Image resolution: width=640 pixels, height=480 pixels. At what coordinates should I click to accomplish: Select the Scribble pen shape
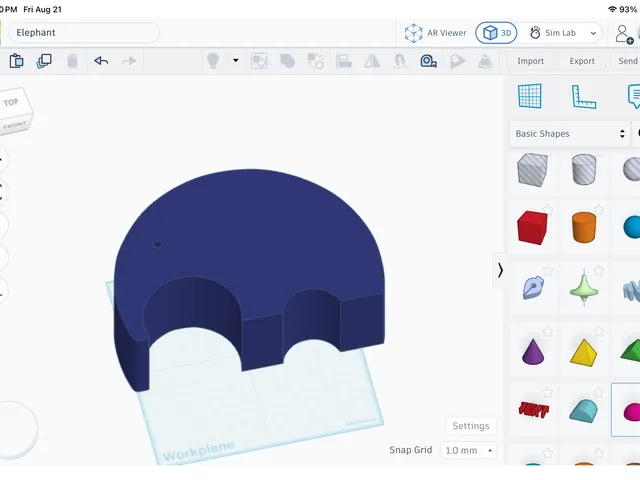533,287
